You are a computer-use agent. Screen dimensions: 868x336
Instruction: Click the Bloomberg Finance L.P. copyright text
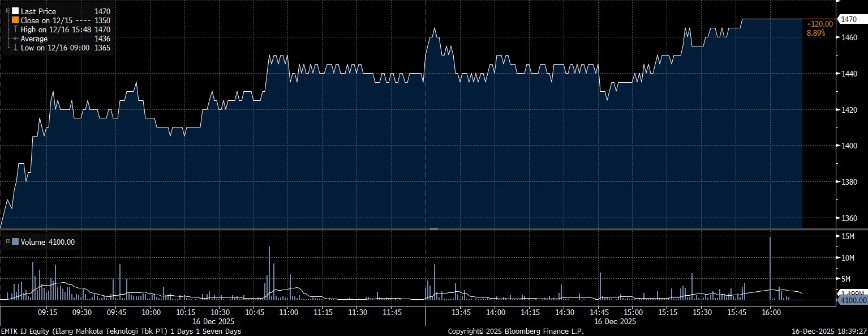[x=515, y=331]
